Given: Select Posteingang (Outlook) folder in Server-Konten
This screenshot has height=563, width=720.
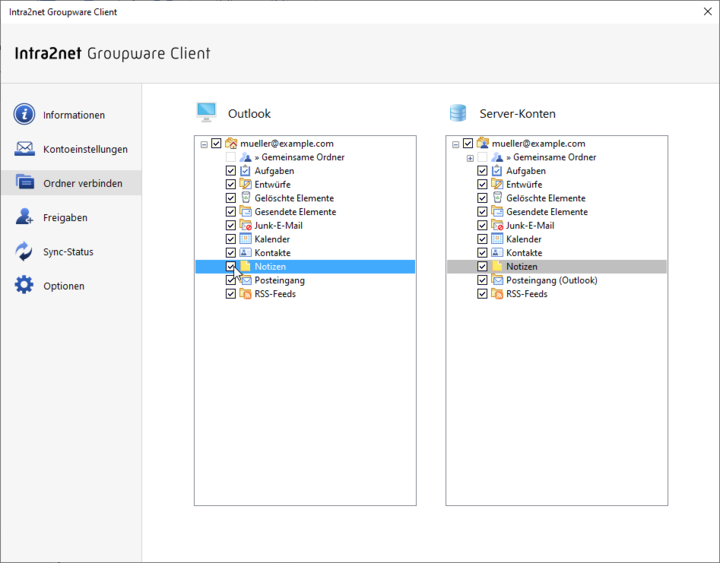Looking at the screenshot, I should (551, 280).
